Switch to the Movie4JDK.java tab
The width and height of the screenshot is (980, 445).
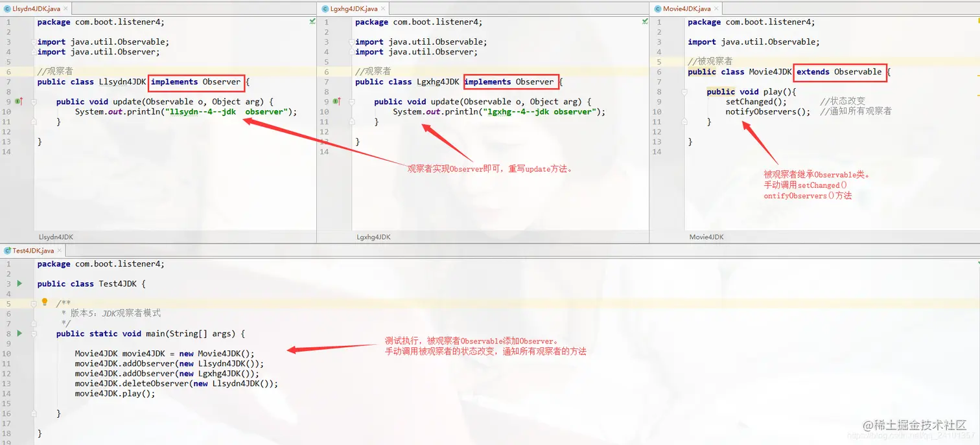pyautogui.click(x=686, y=8)
